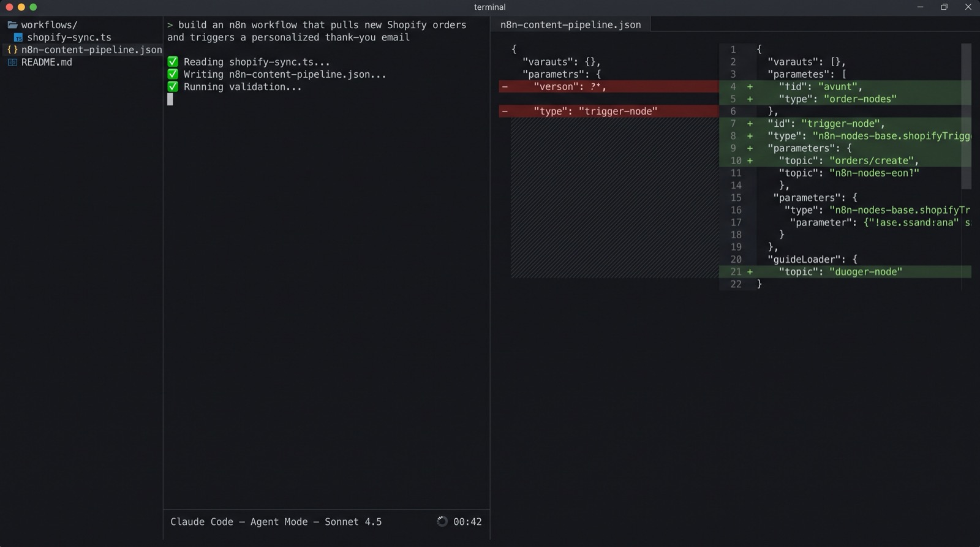The image size is (980, 547).
Task: Click the added line "topic": "orders/create"
Action: point(845,160)
